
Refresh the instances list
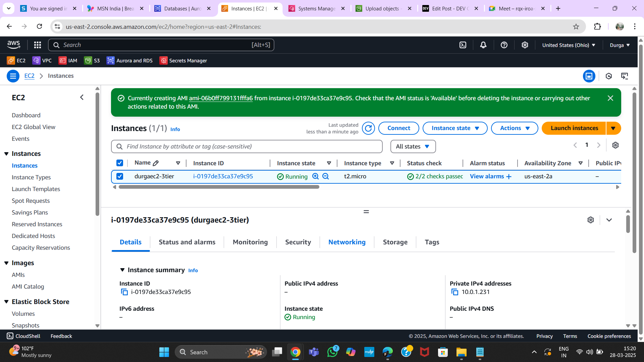pyautogui.click(x=368, y=128)
